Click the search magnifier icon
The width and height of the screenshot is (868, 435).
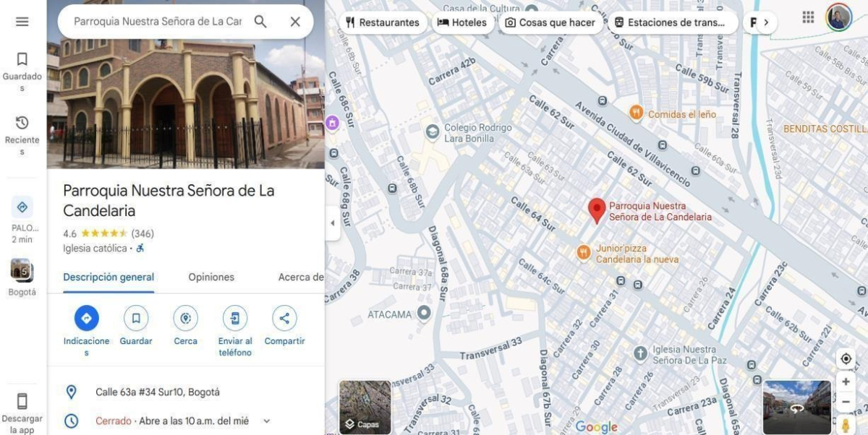[260, 22]
